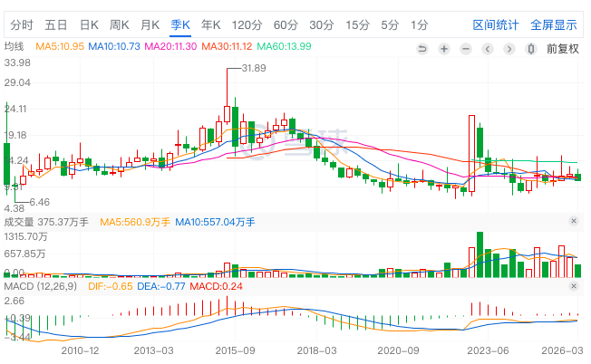Switch to the 分时 intraday tab
This screenshot has height=364, width=591.
pyautogui.click(x=22, y=24)
